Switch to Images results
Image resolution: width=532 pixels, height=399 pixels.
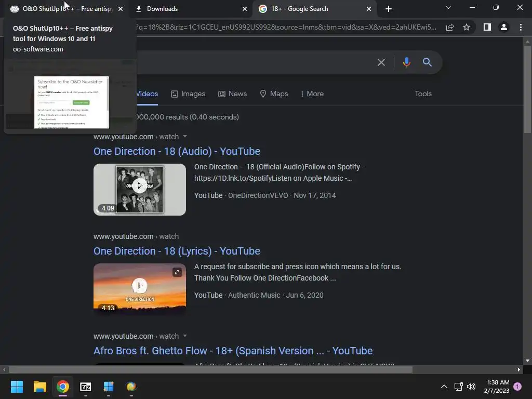[x=188, y=94]
